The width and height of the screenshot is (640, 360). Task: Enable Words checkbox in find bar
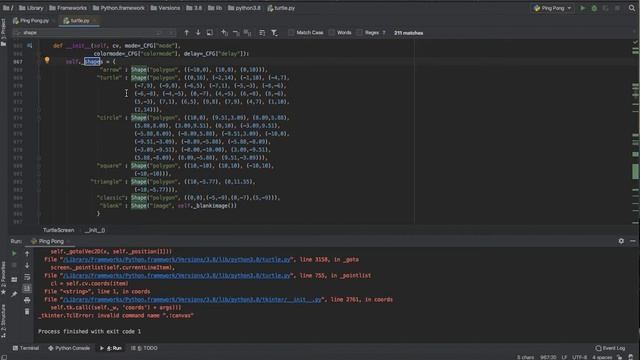[x=331, y=33]
